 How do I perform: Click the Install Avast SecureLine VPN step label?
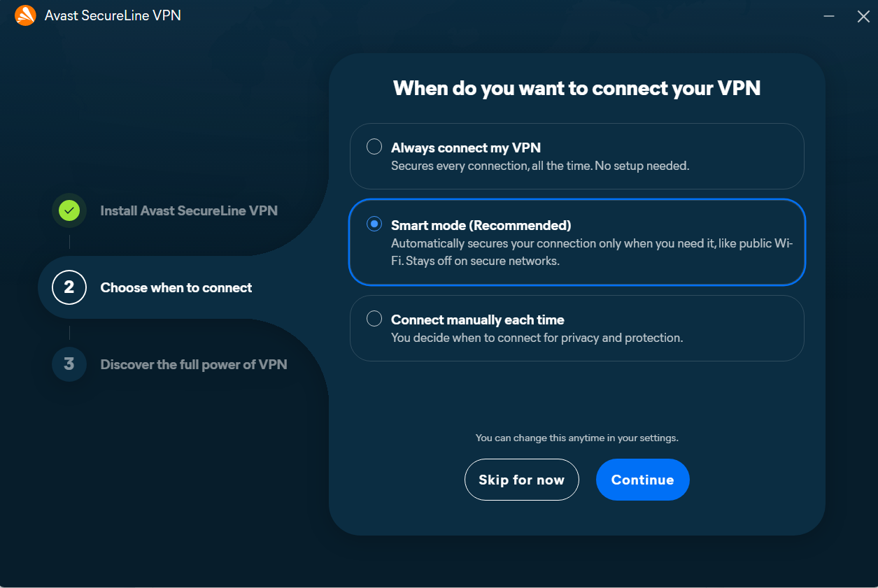tap(188, 210)
